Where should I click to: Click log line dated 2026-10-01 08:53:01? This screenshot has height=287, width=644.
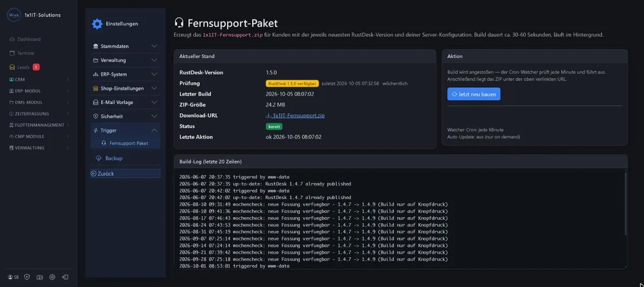(x=235, y=266)
